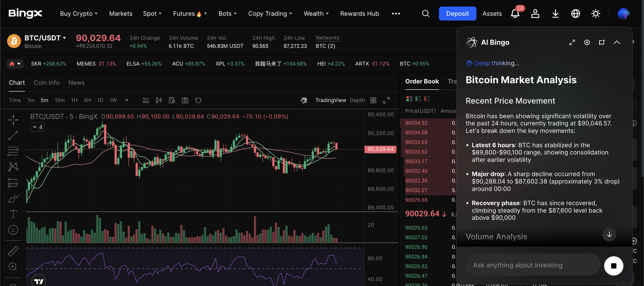Open the Markets menu item
The image size is (644, 286).
pyautogui.click(x=121, y=14)
